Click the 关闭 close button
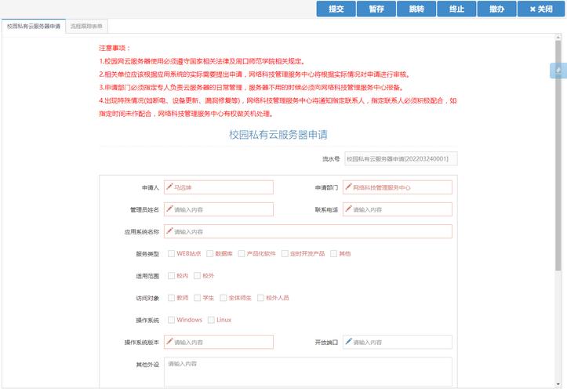Image resolution: width=567 pixels, height=392 pixels. tap(541, 9)
